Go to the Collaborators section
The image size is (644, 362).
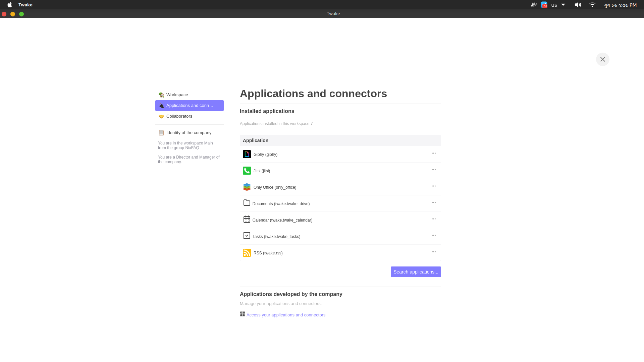coord(190,116)
